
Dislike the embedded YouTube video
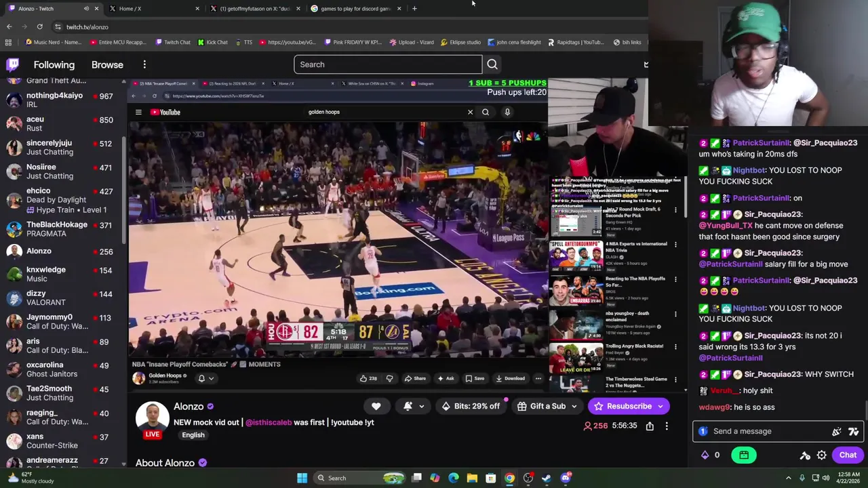pyautogui.click(x=389, y=378)
